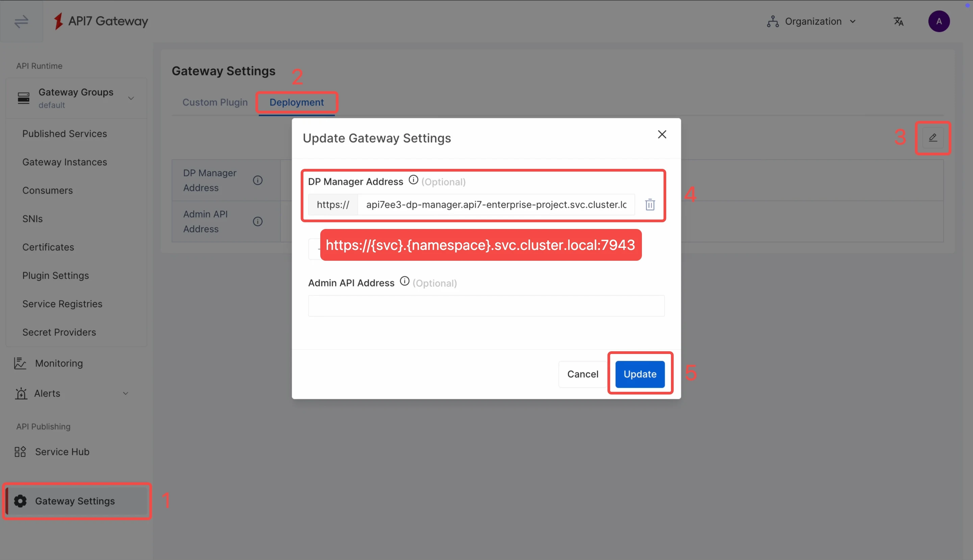Viewport: 973px width, 560px height.
Task: Click the Gateway Settings gear icon
Action: click(20, 501)
